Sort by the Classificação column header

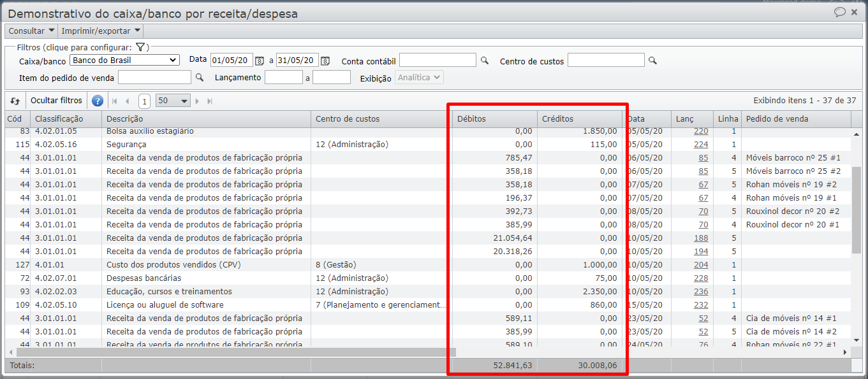(66, 118)
